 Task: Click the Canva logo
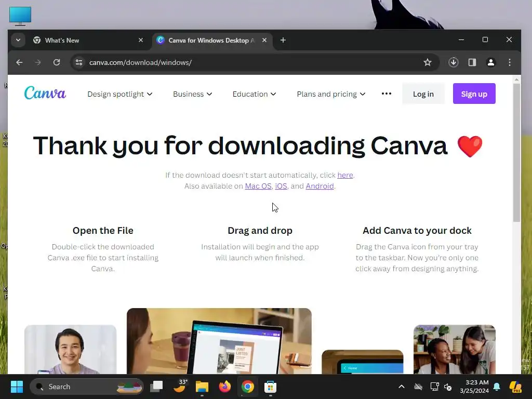point(45,93)
